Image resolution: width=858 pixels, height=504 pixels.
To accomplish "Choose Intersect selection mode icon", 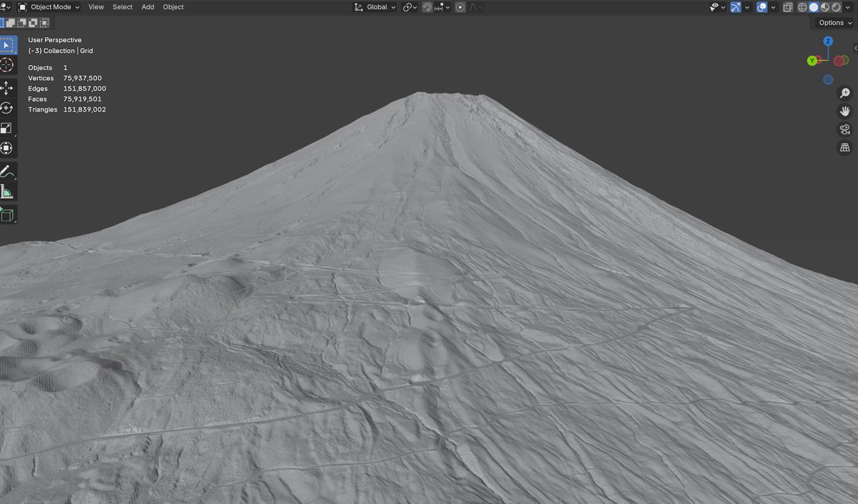I will tap(43, 22).
